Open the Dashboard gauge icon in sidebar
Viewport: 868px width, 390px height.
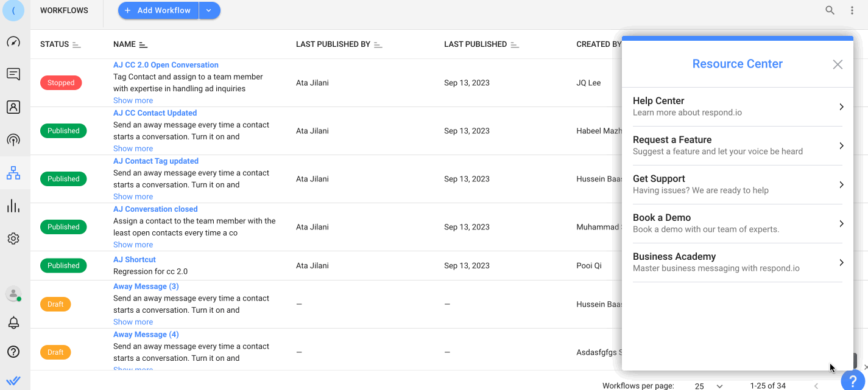tap(13, 42)
